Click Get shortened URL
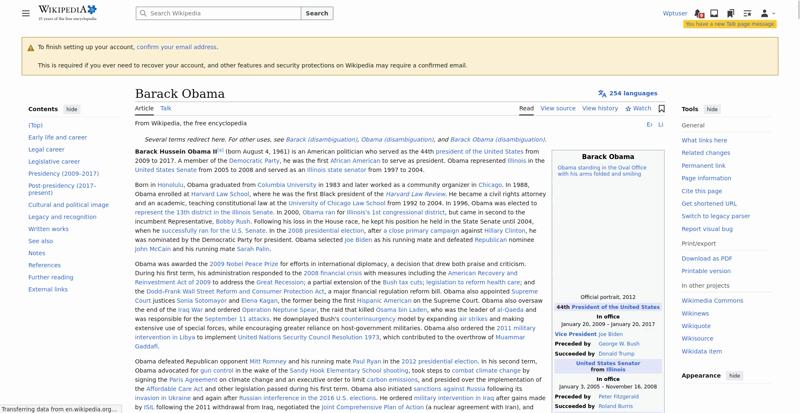This screenshot has height=413, width=800. point(709,204)
